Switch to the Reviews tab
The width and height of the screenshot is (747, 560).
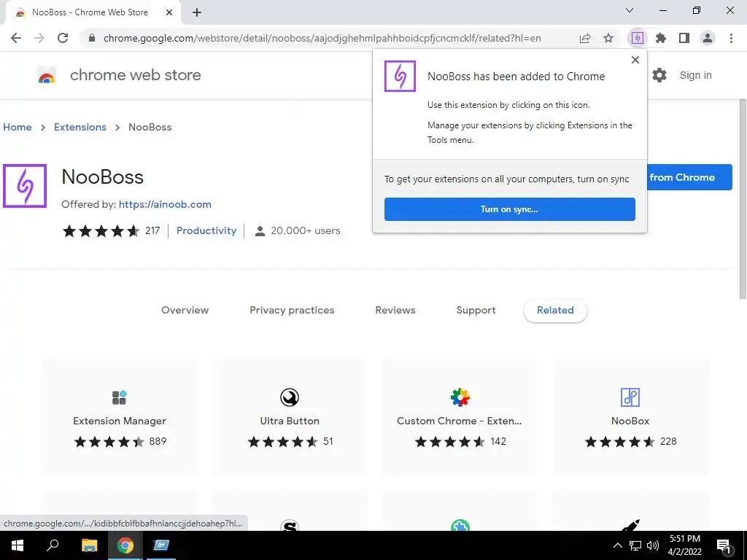[x=395, y=310]
